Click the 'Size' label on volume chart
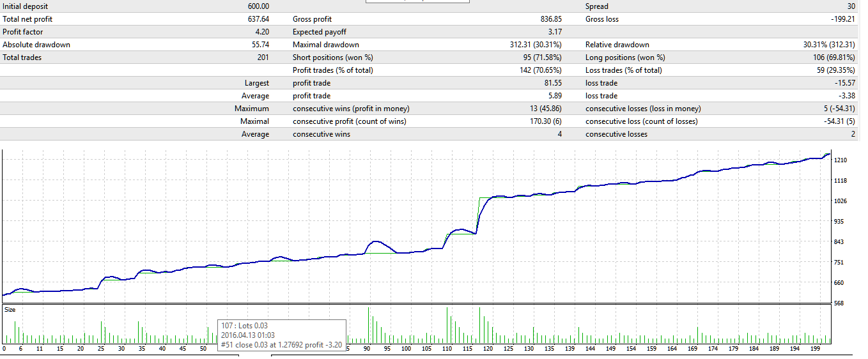This screenshot has width=868, height=359. tap(10, 309)
